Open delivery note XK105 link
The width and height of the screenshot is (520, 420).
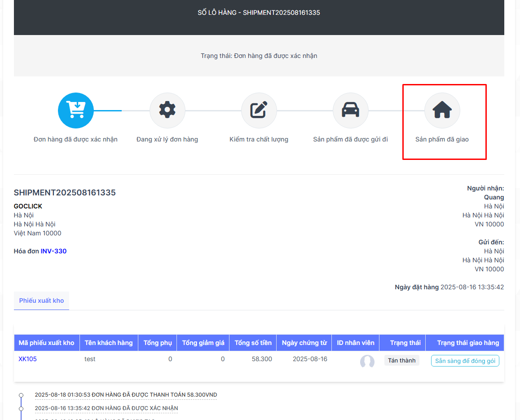pyautogui.click(x=27, y=359)
